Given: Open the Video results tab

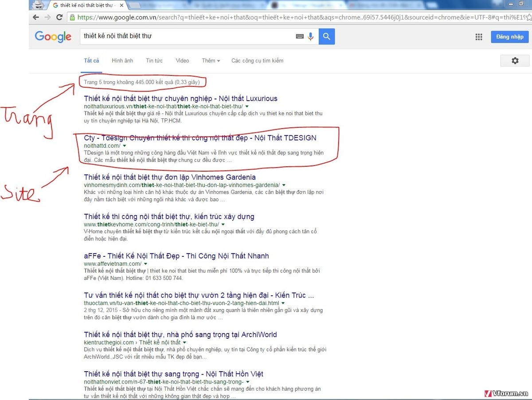Looking at the screenshot, I should point(182,61).
